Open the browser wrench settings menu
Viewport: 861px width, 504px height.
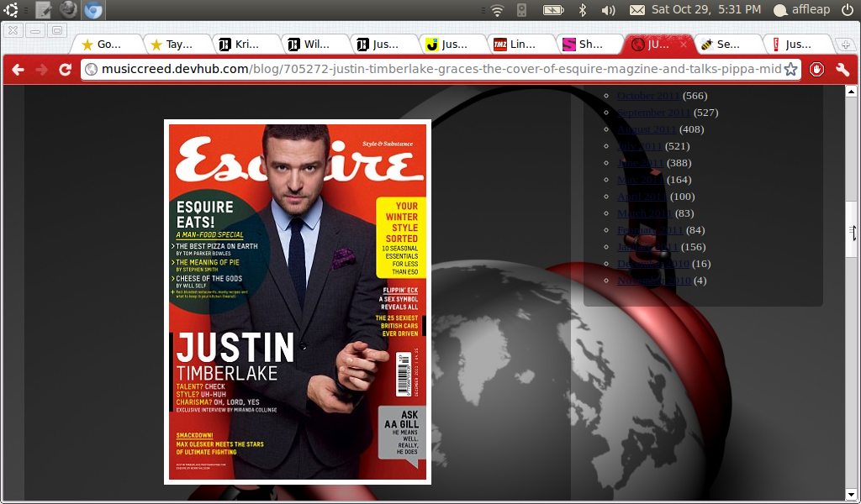click(843, 70)
